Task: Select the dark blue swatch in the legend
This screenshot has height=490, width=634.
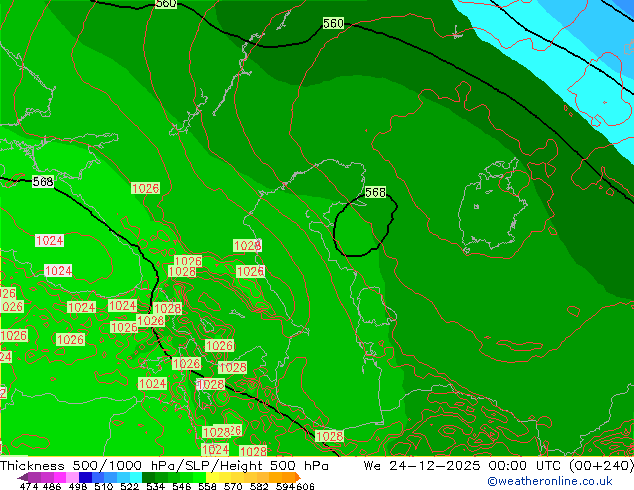Action: tap(85, 477)
